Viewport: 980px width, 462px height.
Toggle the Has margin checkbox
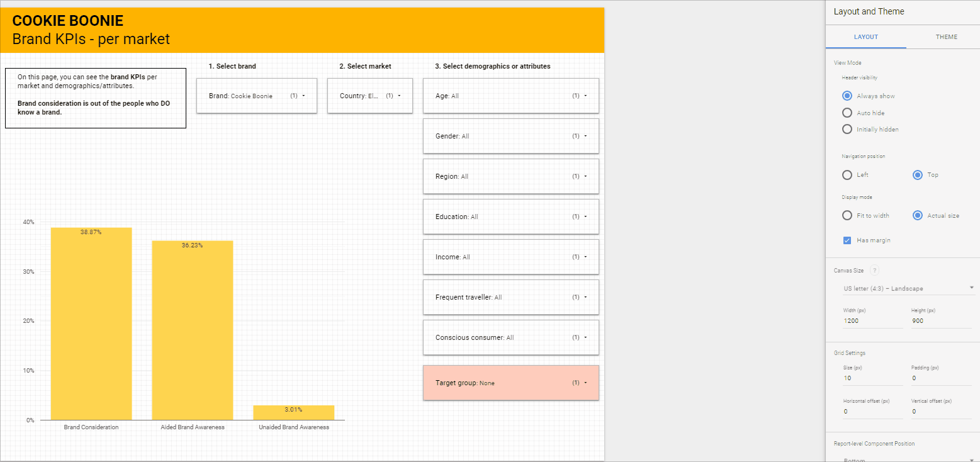pyautogui.click(x=847, y=240)
